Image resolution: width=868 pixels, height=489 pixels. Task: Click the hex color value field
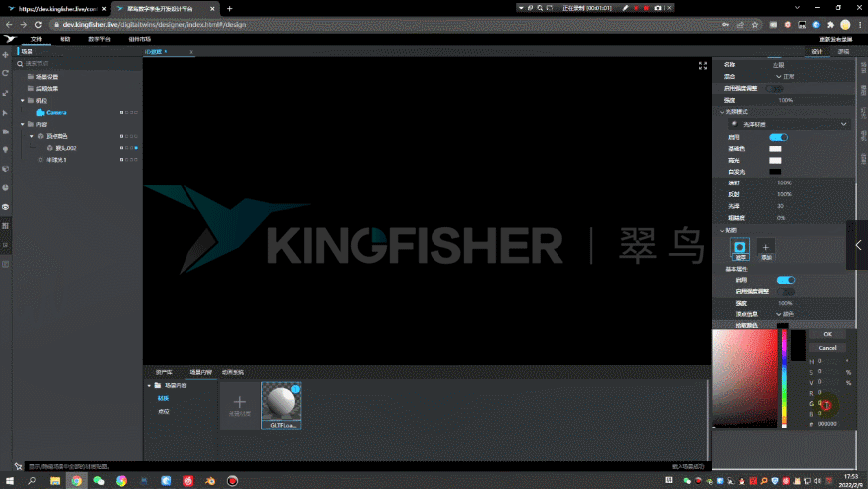pyautogui.click(x=828, y=424)
